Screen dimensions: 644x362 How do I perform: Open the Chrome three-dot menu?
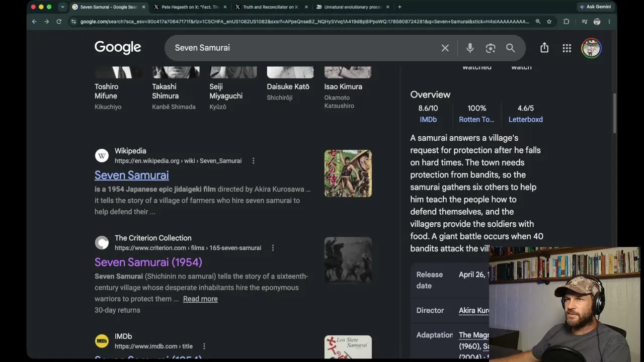point(609,22)
